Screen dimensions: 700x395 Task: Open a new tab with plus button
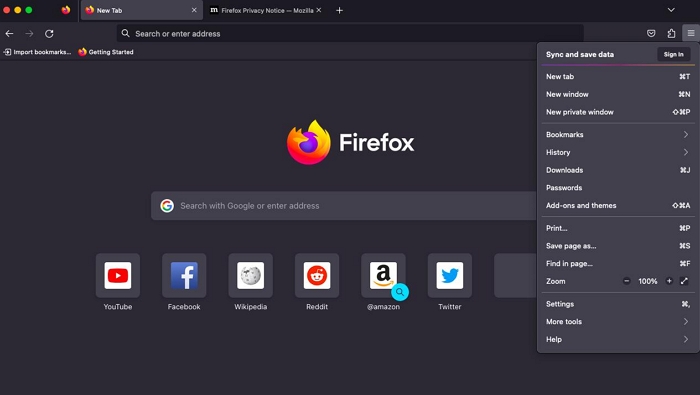coord(339,10)
